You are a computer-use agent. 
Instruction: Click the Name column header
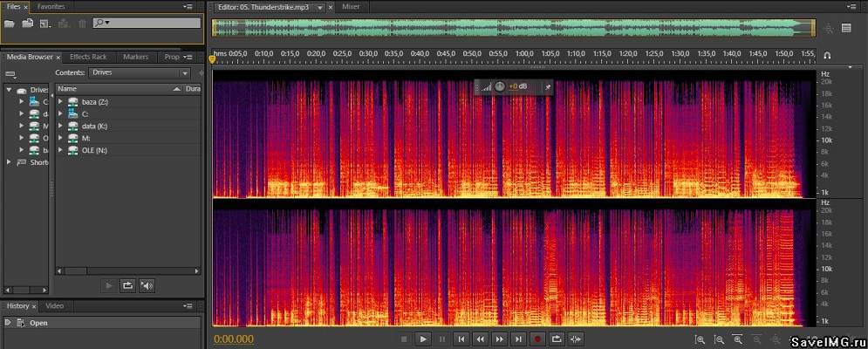pos(68,89)
